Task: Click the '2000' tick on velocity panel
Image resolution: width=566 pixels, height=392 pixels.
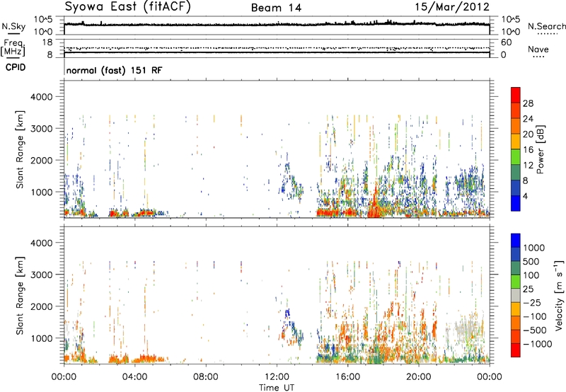Action: coord(41,306)
